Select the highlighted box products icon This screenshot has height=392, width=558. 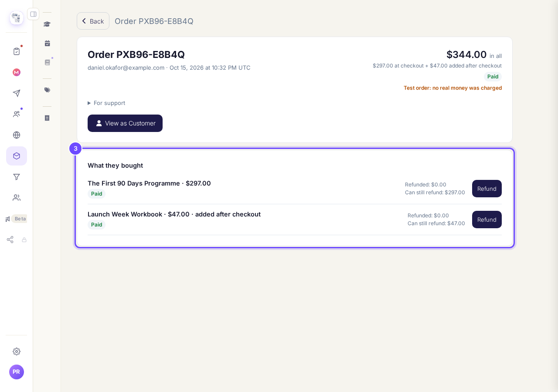(17, 156)
